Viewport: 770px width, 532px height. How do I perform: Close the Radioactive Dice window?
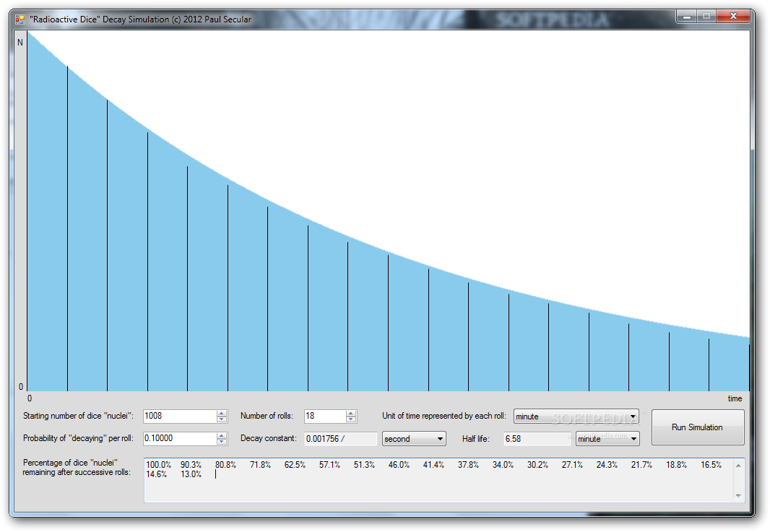(733, 17)
